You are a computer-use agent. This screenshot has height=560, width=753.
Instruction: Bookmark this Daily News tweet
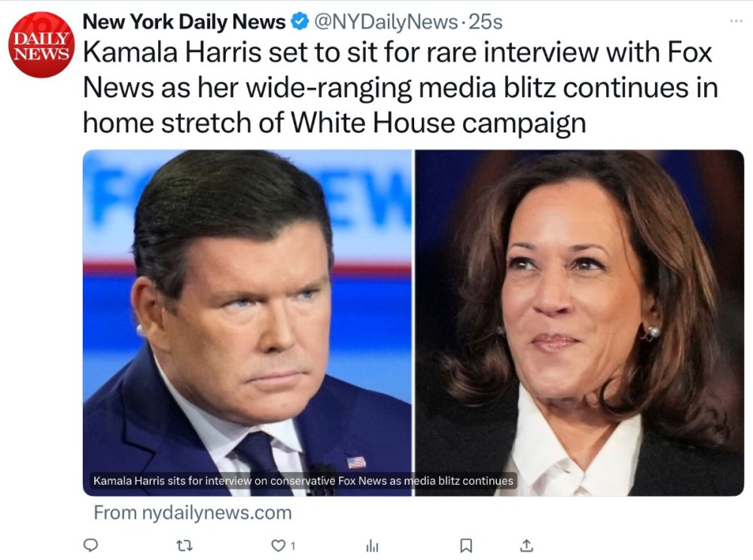click(x=466, y=545)
